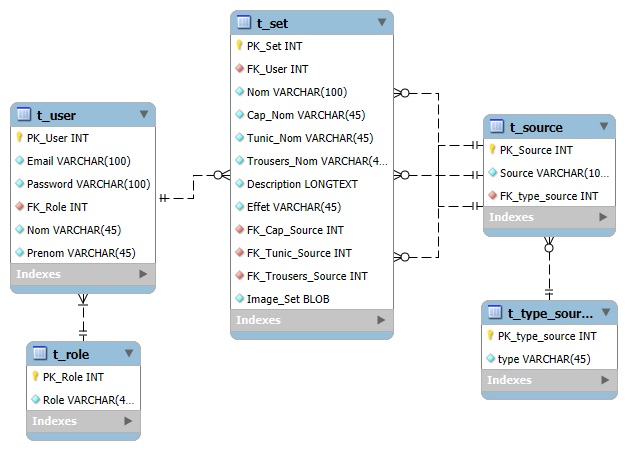Click the FK_Role red diamond icon
Image resolution: width=627 pixels, height=450 pixels.
[20, 206]
